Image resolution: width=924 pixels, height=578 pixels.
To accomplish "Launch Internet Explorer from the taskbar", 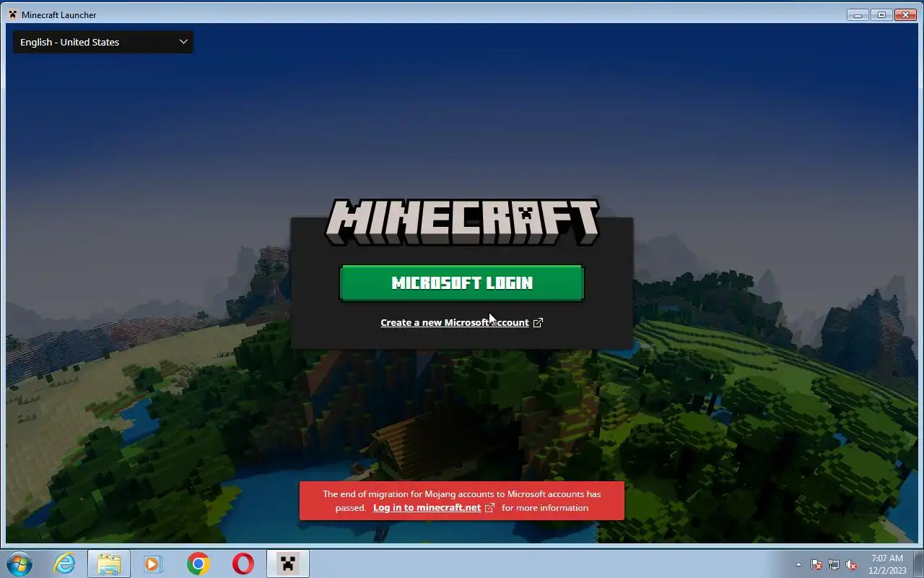I will (65, 564).
